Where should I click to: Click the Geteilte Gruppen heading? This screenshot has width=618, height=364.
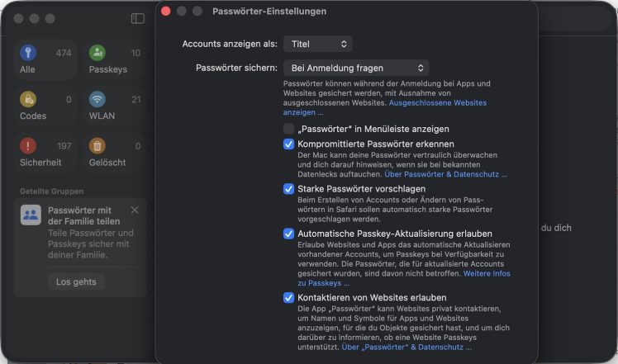pos(51,191)
